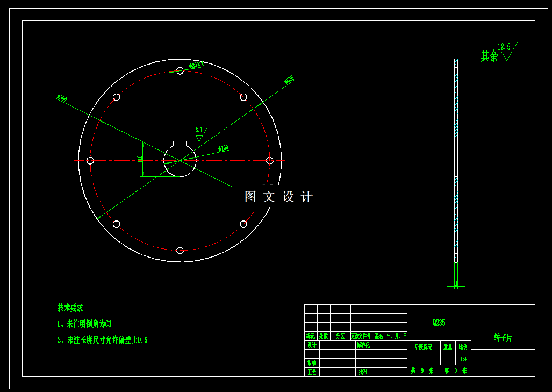The height and width of the screenshot is (392, 552).
Task: Select the hatched section view of the plate
Action: (456, 161)
